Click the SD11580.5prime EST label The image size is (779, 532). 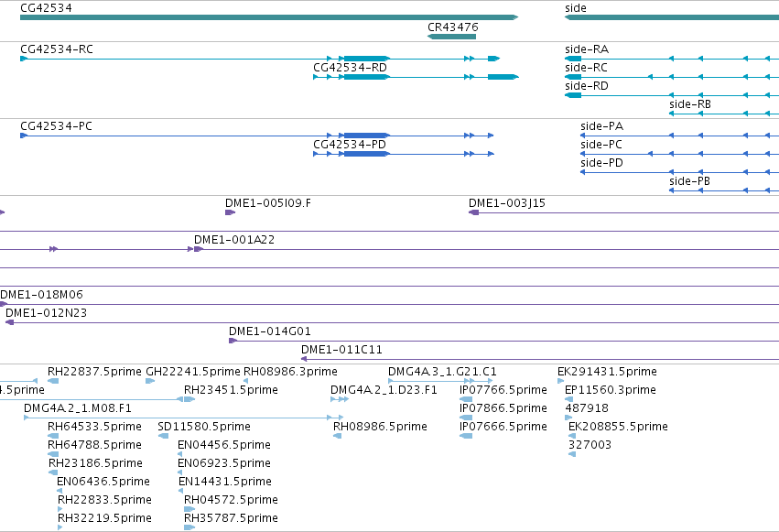click(204, 427)
